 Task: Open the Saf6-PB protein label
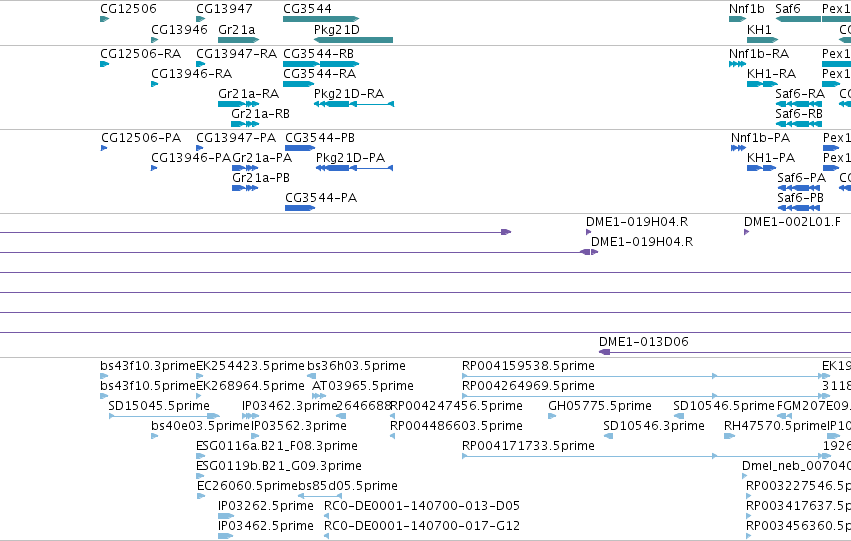click(x=800, y=198)
